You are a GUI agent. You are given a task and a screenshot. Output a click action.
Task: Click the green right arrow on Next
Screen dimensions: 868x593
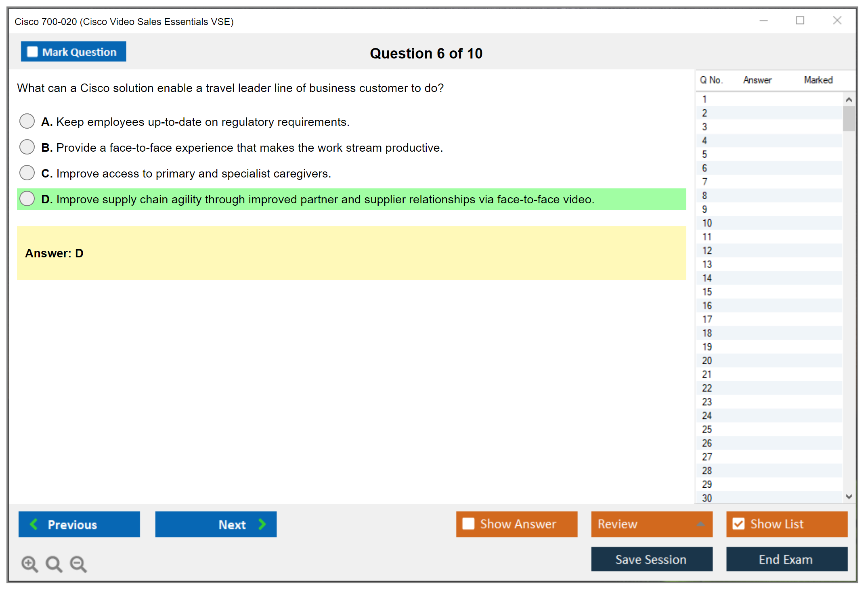pos(262,524)
